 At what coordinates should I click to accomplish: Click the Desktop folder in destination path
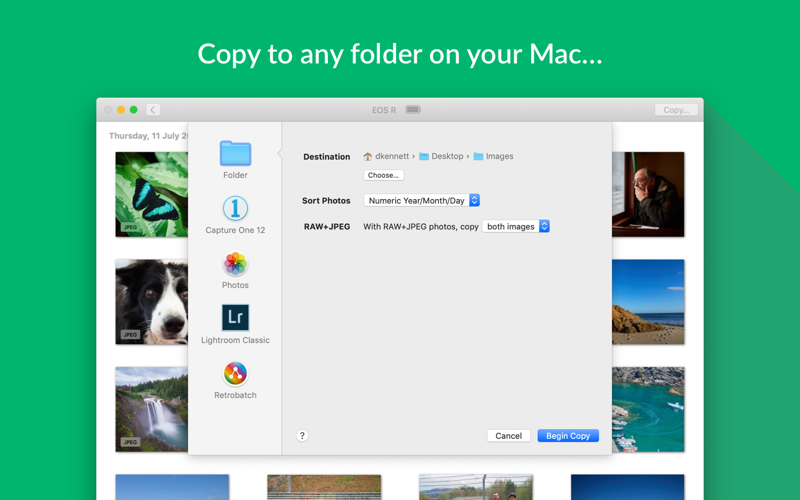coord(441,157)
